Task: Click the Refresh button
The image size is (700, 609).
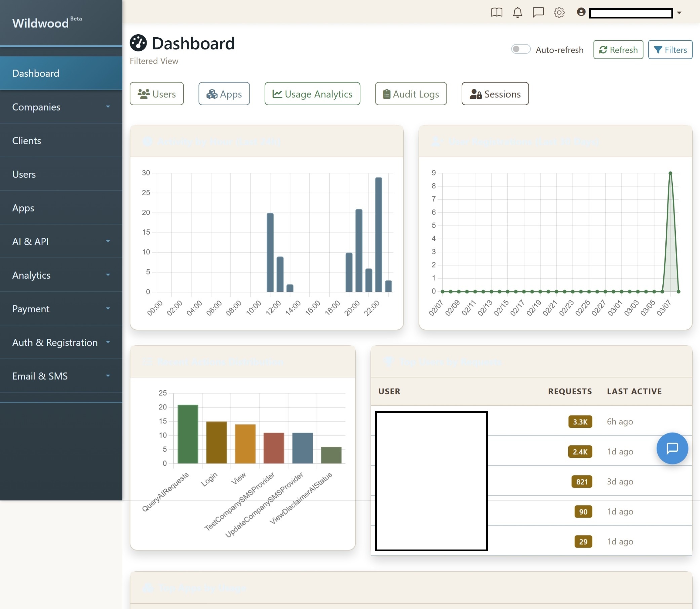Action: coord(618,50)
